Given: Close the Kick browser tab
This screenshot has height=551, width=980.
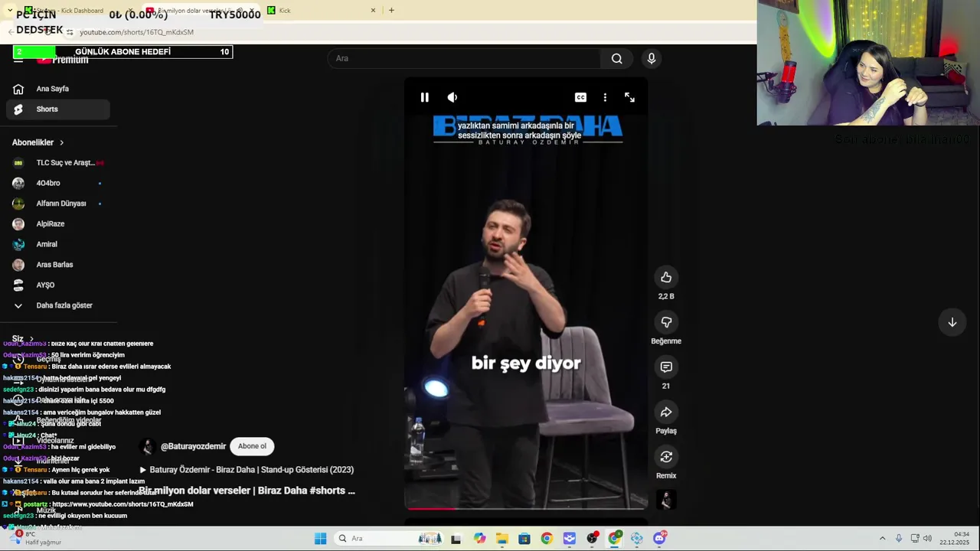Looking at the screenshot, I should (373, 11).
